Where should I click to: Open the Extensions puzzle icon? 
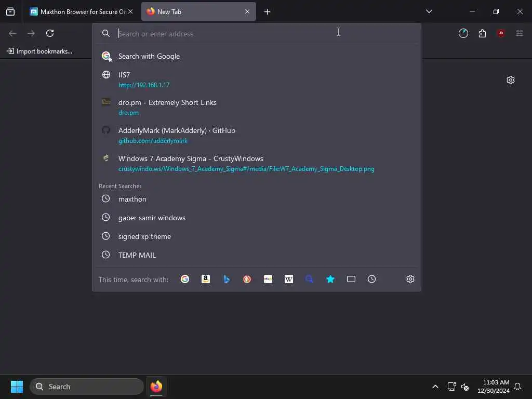tap(482, 33)
